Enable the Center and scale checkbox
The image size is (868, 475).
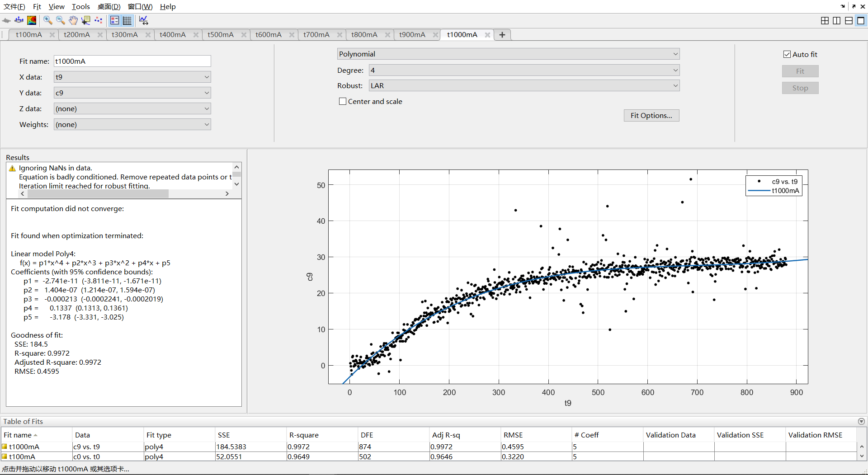coord(343,101)
